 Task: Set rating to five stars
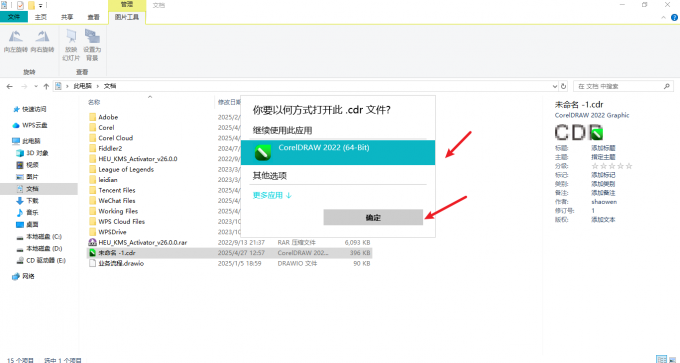point(629,166)
